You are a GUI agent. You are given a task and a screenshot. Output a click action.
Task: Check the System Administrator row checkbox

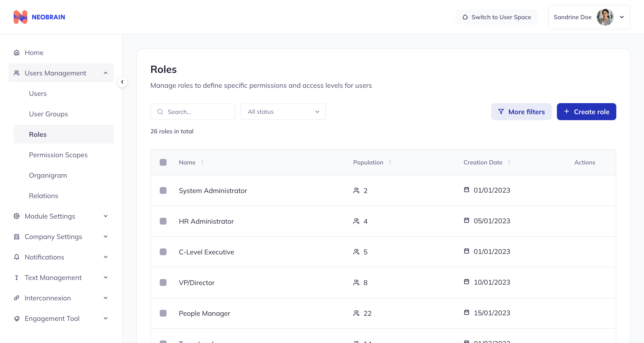163,190
